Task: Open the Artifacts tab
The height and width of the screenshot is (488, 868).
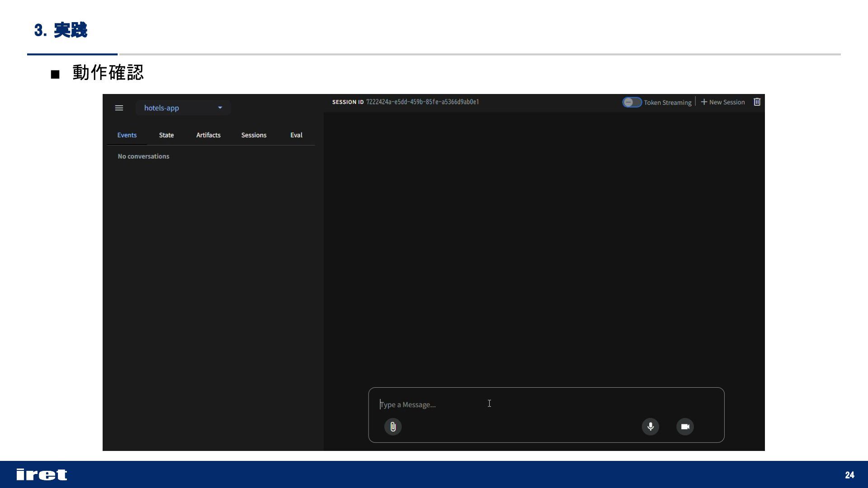Action: pyautogui.click(x=208, y=135)
